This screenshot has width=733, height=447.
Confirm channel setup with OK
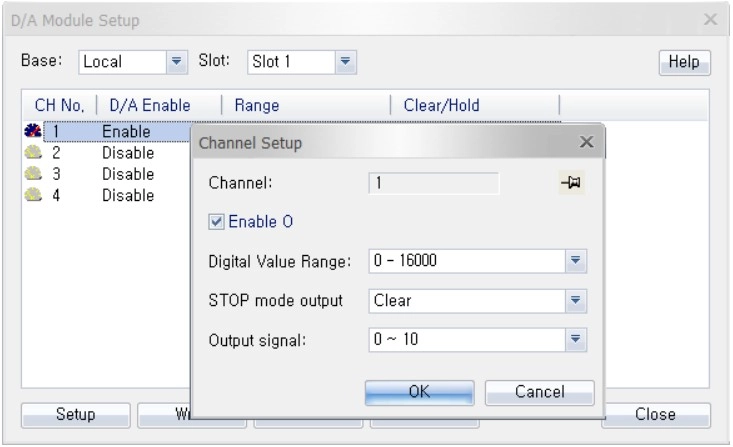point(419,392)
